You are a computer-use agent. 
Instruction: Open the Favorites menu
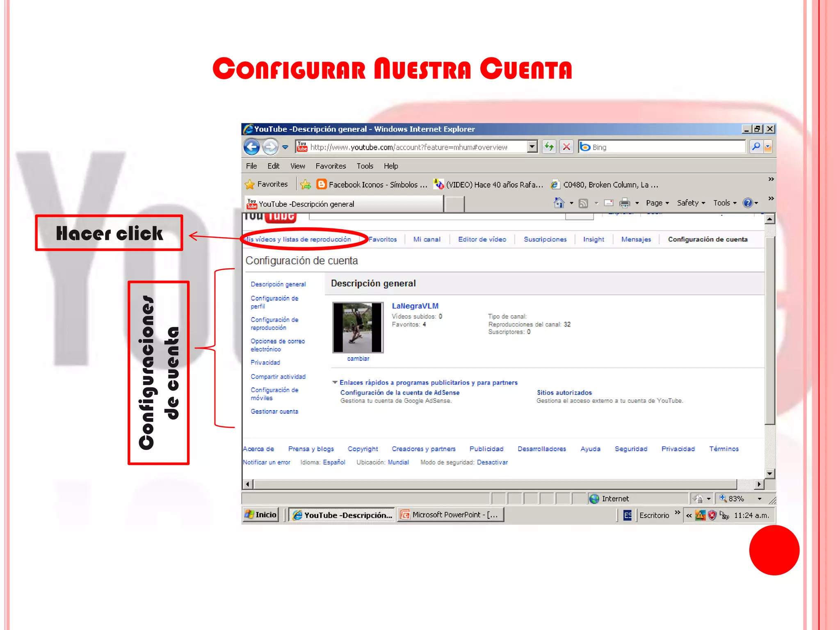(331, 166)
